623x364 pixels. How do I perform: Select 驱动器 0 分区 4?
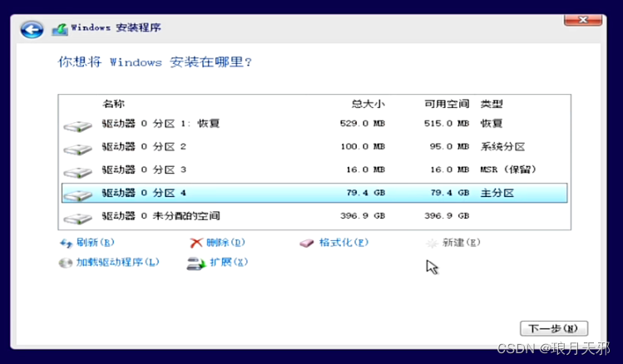(314, 193)
